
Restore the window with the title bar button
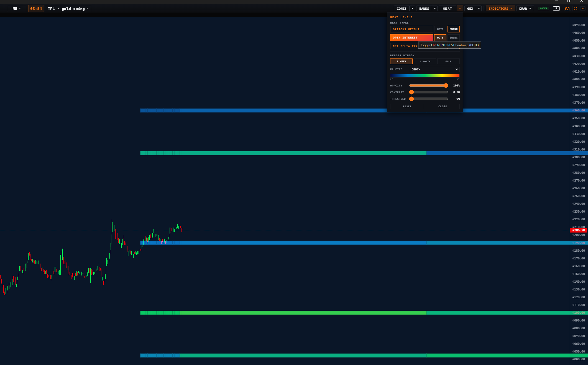tap(569, 1)
